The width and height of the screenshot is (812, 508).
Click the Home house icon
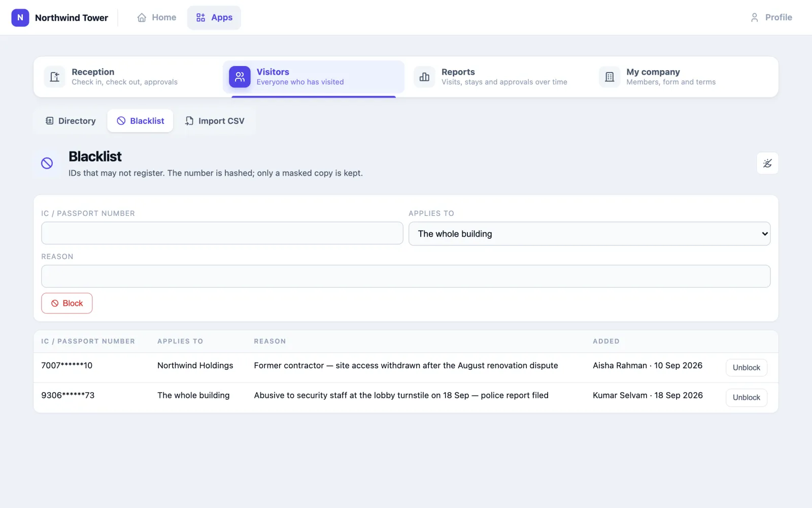pyautogui.click(x=142, y=18)
